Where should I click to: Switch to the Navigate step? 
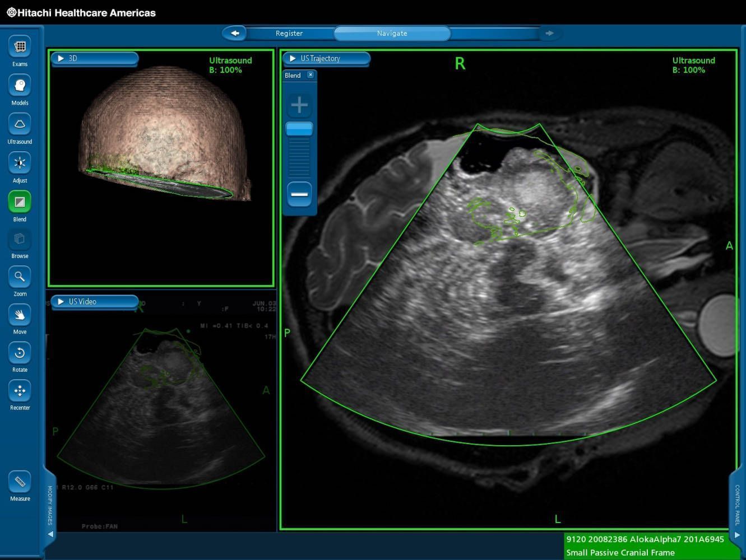[x=392, y=34]
